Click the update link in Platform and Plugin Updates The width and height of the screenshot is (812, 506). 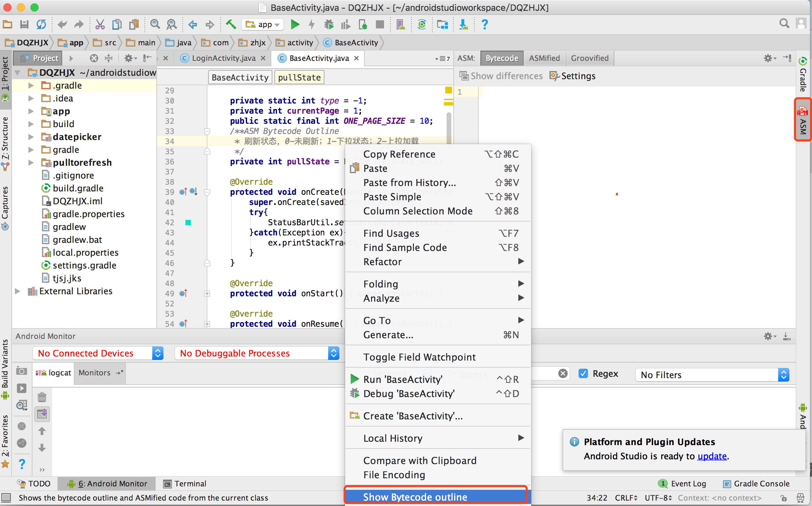coord(713,455)
